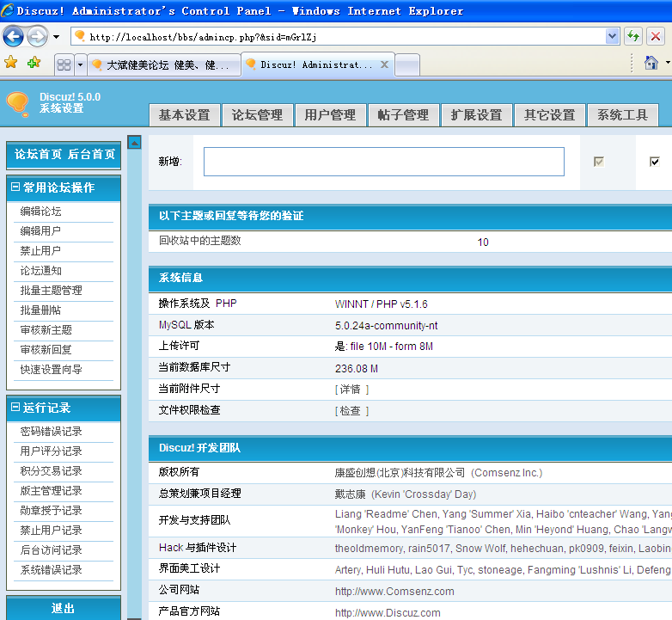This screenshot has height=620, width=672.
Task: Open 编辑论坛 in sidebar
Action: [40, 211]
